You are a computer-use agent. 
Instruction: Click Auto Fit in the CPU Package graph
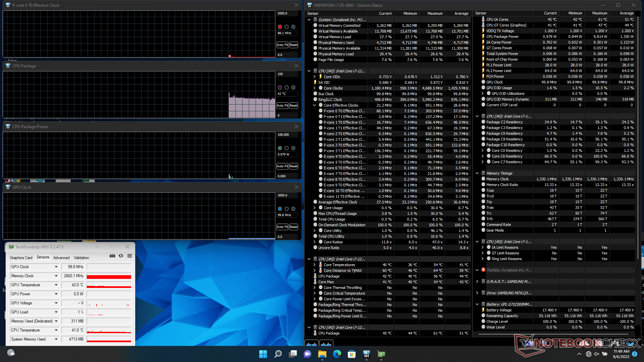click(x=282, y=106)
